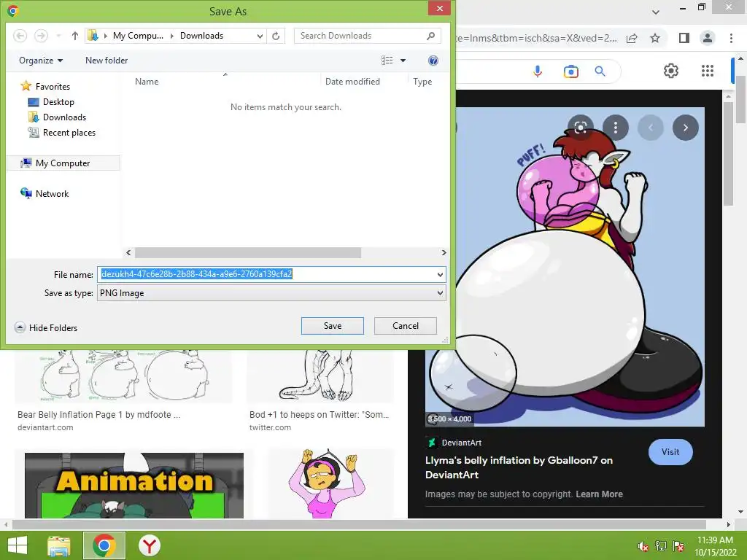Image resolution: width=747 pixels, height=560 pixels.
Task: Open the Bear Belly Inflation result
Action: (98, 415)
